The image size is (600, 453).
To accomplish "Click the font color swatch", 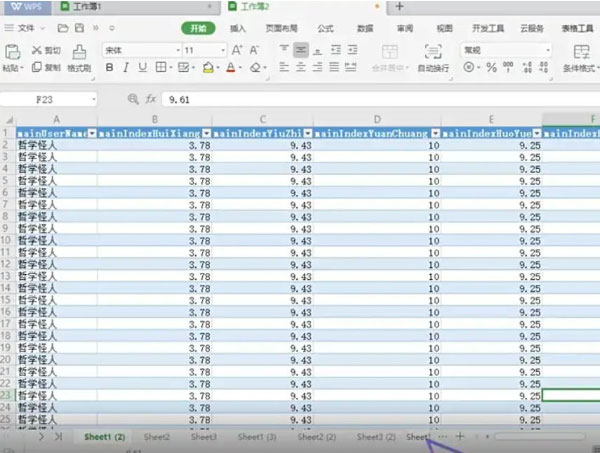I will [x=231, y=68].
